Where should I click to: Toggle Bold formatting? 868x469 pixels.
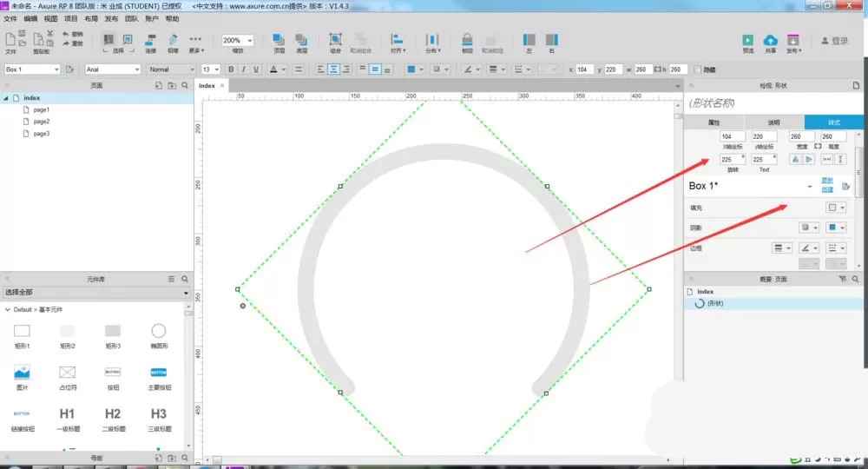tap(231, 69)
